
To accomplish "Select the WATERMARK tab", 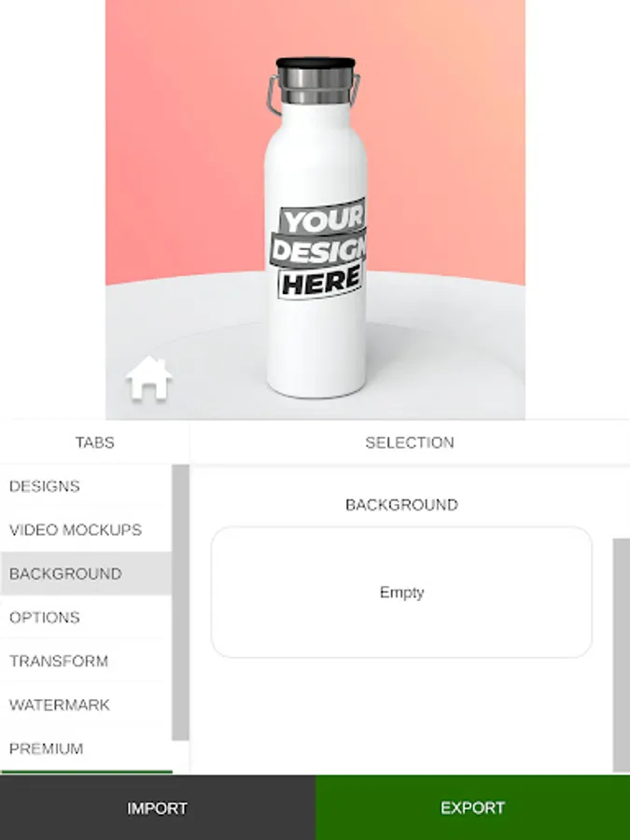I will pos(86,705).
